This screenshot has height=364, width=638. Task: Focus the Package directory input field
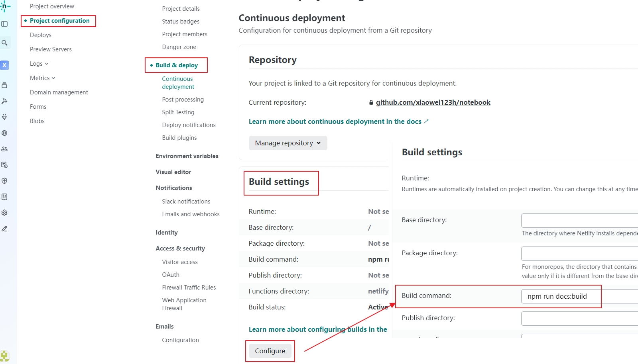coord(579,254)
